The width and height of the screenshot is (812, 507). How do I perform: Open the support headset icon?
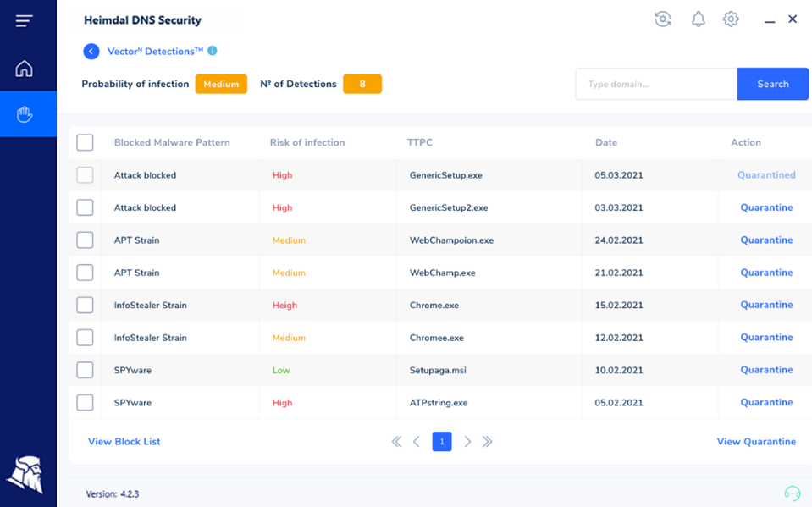coord(793,493)
